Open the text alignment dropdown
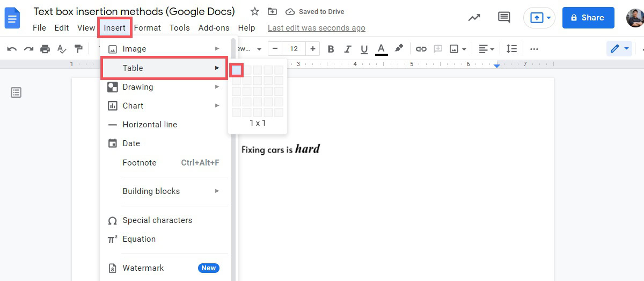 click(x=486, y=49)
